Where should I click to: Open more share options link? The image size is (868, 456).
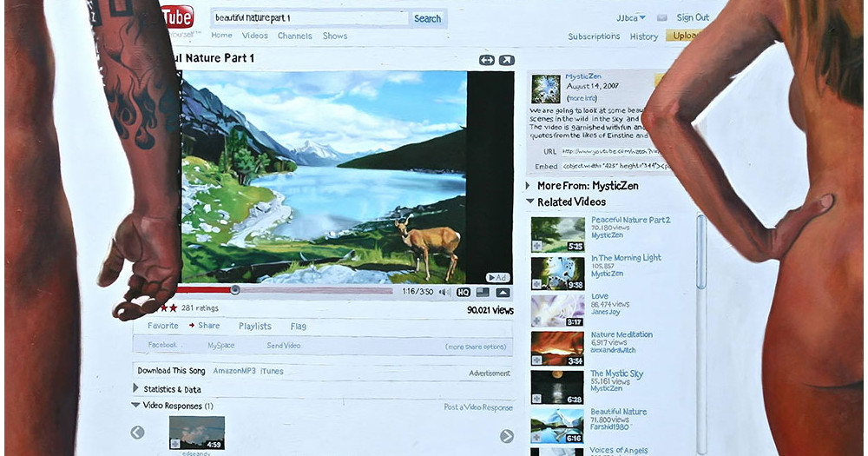tap(476, 347)
